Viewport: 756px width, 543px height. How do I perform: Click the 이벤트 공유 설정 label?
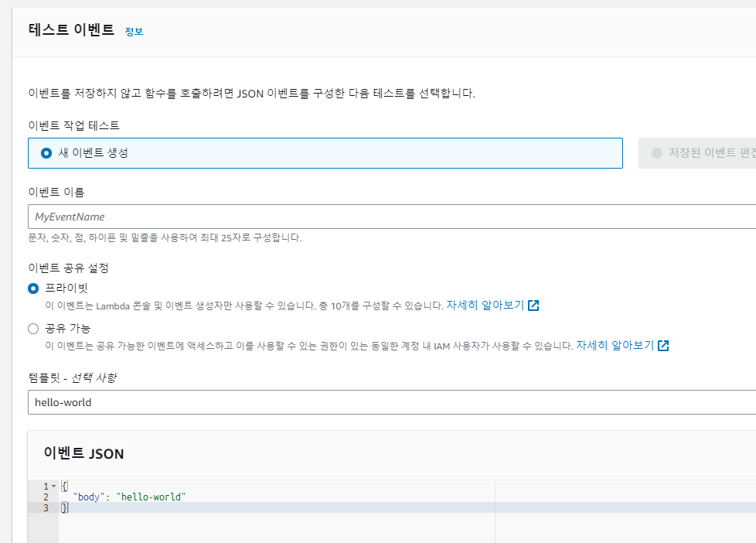tap(69, 268)
